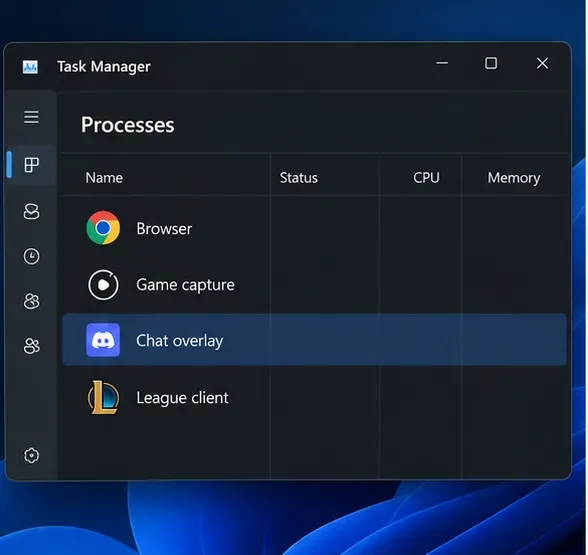
Task: Sort by the Status column header
Action: 298,178
